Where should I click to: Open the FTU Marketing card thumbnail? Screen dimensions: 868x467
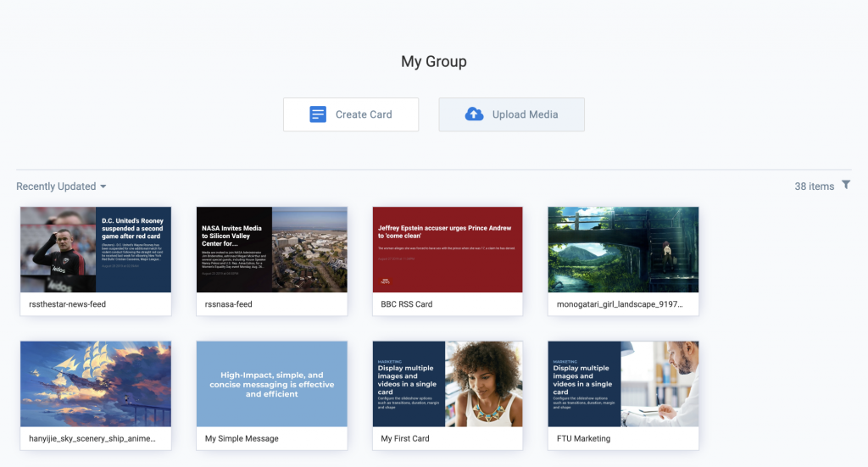(x=623, y=384)
